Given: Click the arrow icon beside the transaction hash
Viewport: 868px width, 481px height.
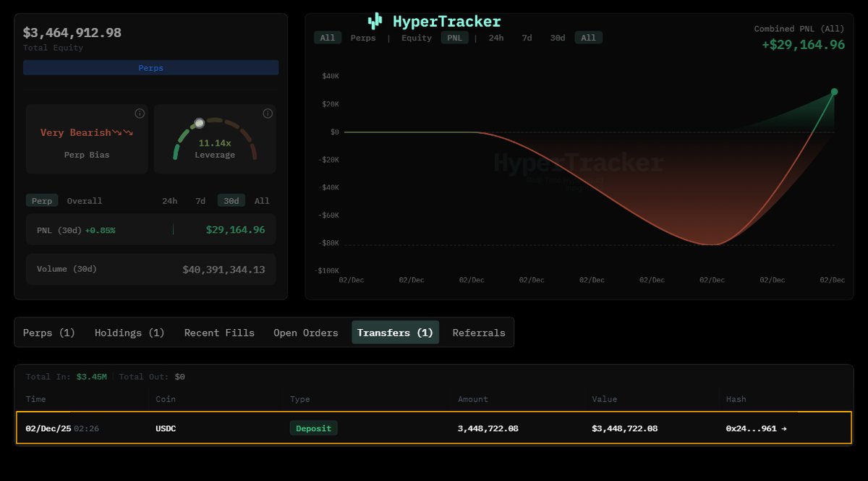Looking at the screenshot, I should coord(785,427).
